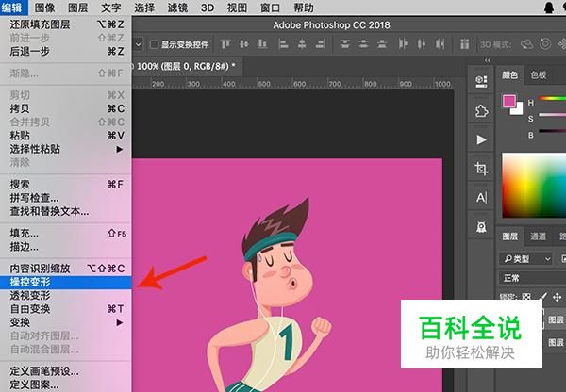
Task: Open the crop-shaped panel icon in dock
Action: point(481,169)
